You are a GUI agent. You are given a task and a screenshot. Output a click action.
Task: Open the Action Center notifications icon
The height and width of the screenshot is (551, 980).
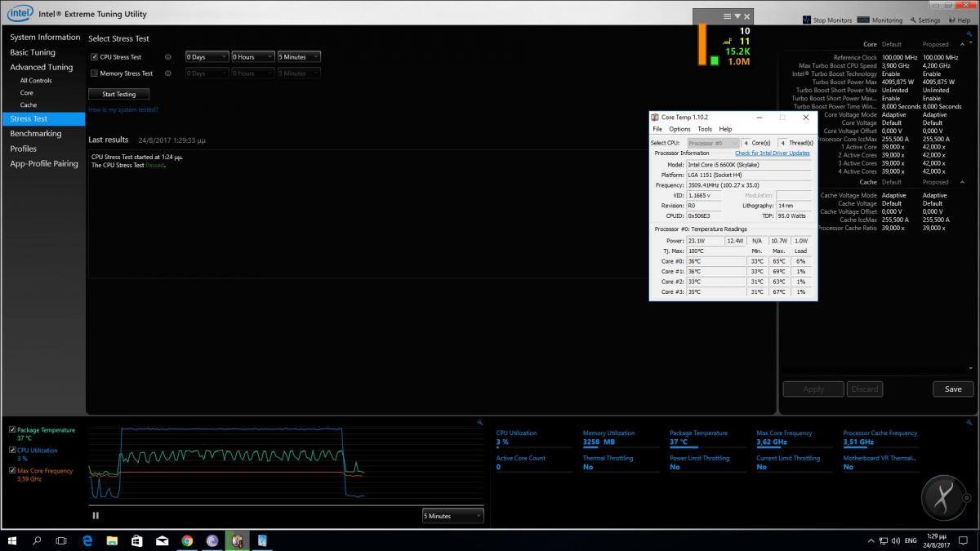pyautogui.click(x=964, y=540)
